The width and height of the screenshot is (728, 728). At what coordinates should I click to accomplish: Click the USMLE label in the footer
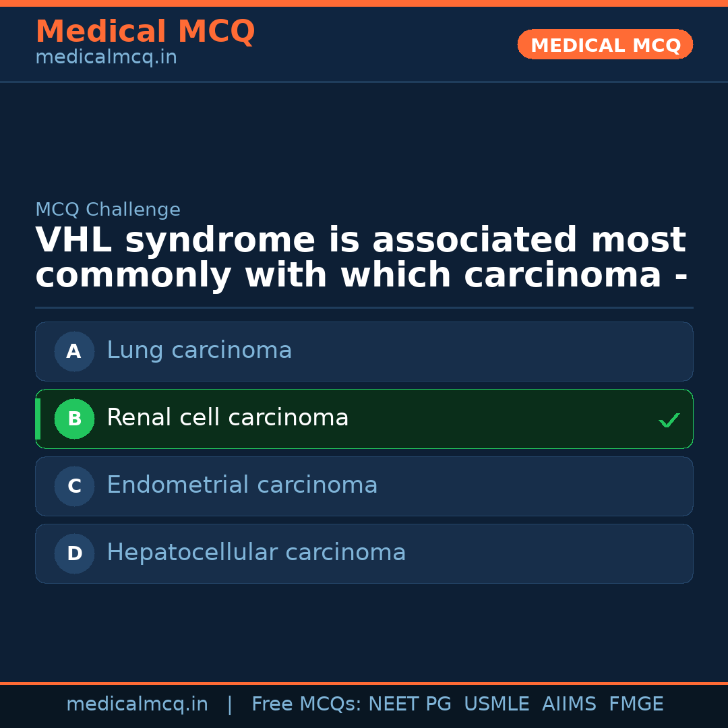click(x=496, y=704)
